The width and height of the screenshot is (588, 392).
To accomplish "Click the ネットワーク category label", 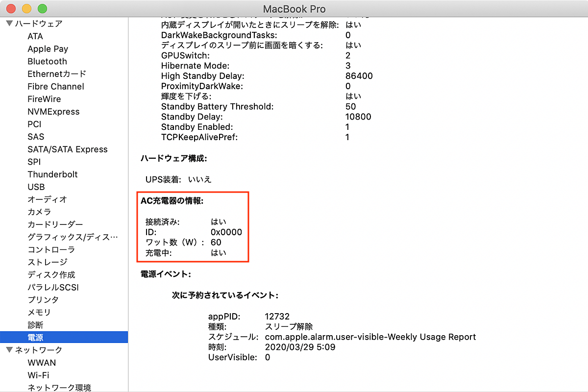I will click(39, 350).
